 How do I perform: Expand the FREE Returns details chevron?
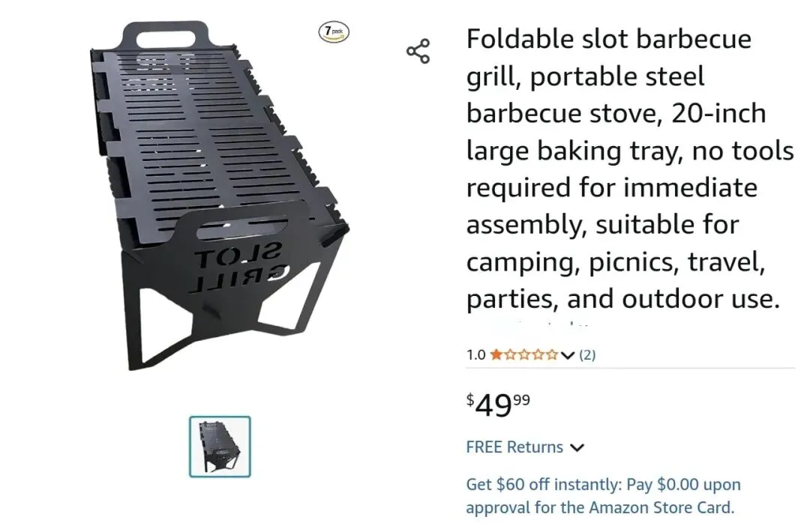tap(577, 448)
